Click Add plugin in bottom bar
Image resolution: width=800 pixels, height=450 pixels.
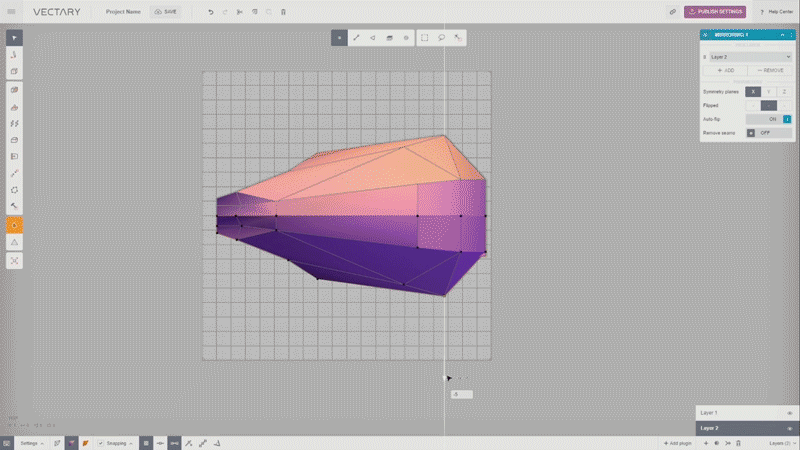click(678, 443)
